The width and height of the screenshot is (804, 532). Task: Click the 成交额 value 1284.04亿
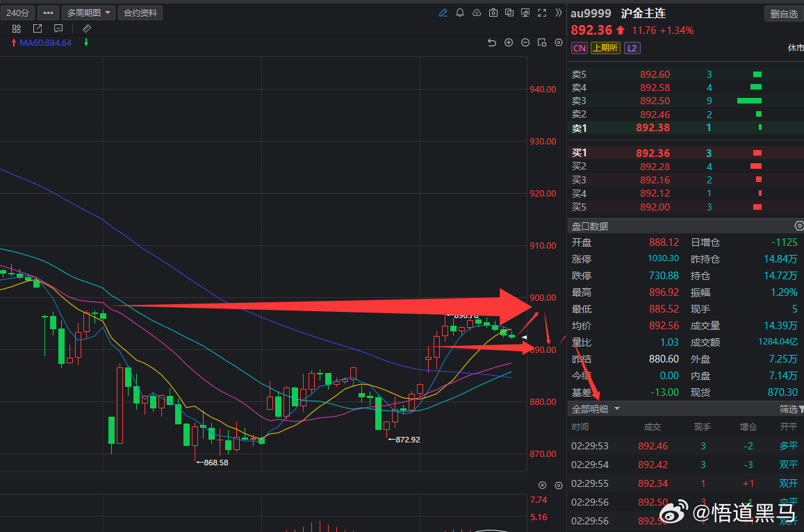pyautogui.click(x=778, y=342)
